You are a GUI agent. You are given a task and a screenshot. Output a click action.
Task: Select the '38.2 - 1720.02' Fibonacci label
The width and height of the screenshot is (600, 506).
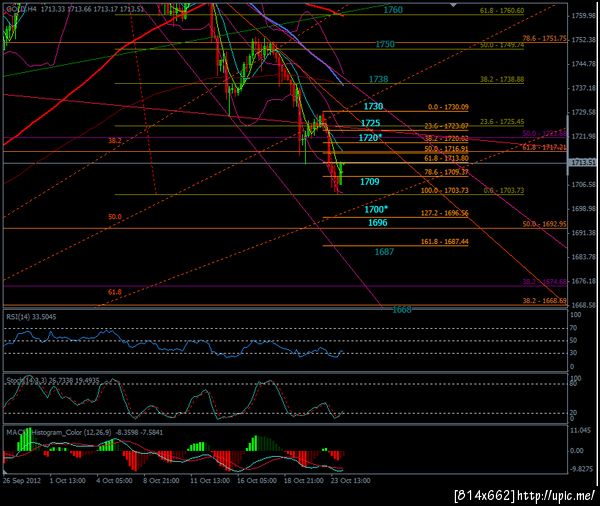click(x=447, y=139)
